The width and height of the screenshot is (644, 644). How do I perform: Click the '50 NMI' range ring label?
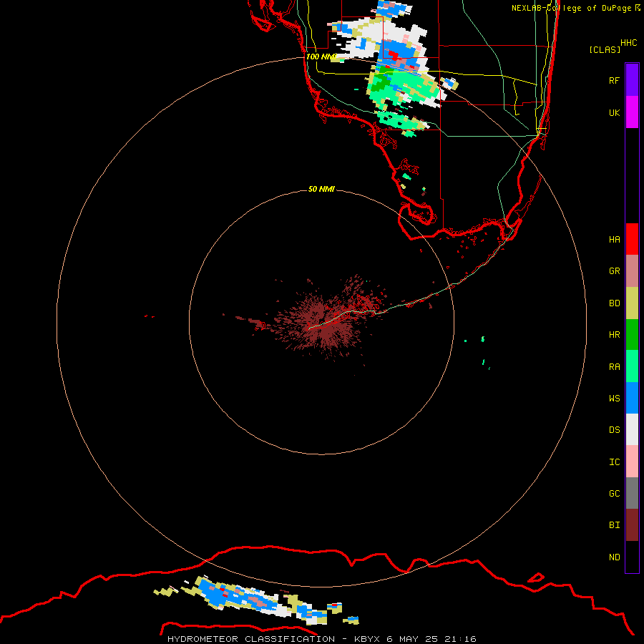coord(321,189)
